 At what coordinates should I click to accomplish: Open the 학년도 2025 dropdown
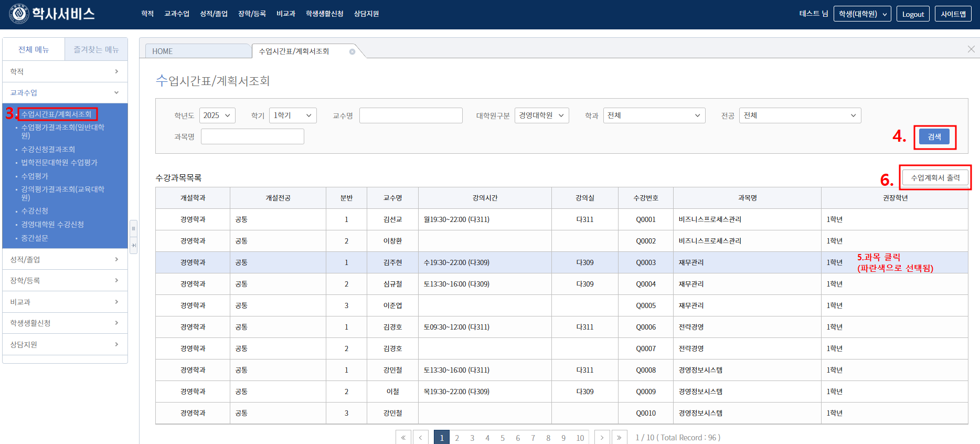click(217, 115)
